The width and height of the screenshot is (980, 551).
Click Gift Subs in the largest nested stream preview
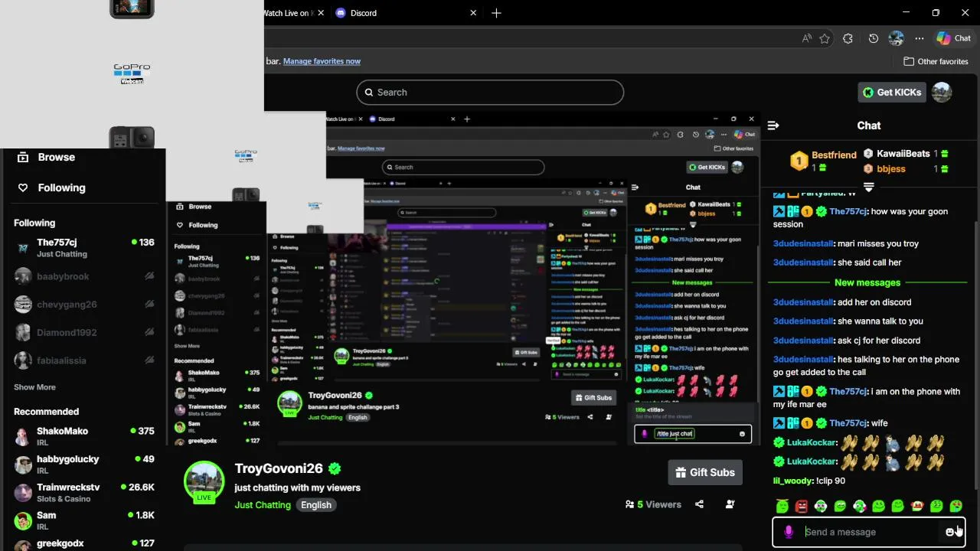click(594, 397)
